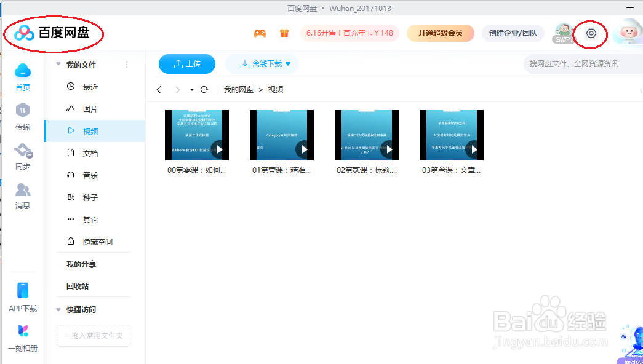Collapse the 我的文件 section
This screenshot has height=364, width=643.
58,65
